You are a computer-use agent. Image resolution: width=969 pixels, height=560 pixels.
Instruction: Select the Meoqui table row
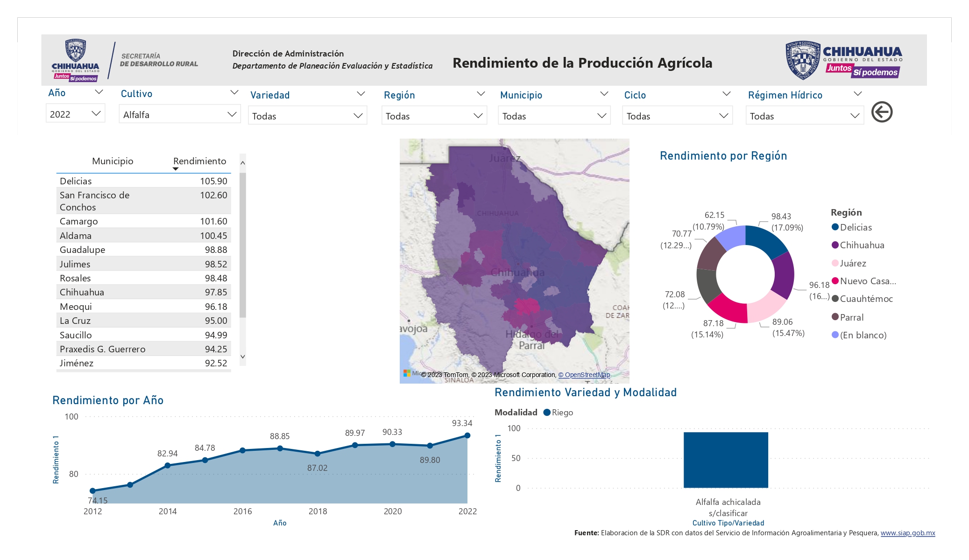click(143, 307)
